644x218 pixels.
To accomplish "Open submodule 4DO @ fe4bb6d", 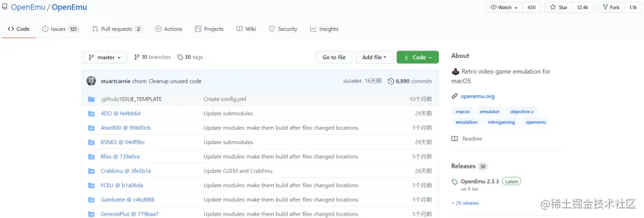I will tap(120, 114).
